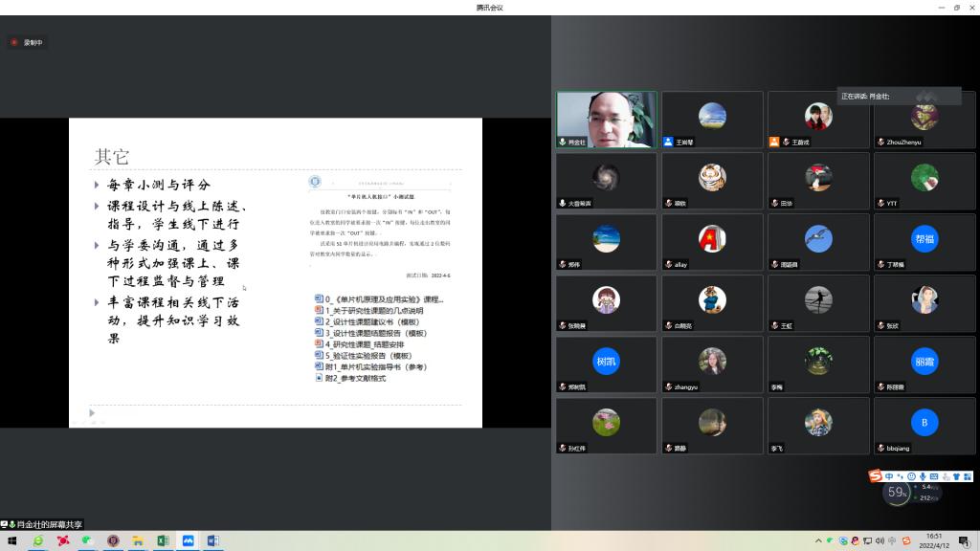The image size is (980, 551).
Task: Toggle Sogou punctuation mode button
Action: pos(900,476)
